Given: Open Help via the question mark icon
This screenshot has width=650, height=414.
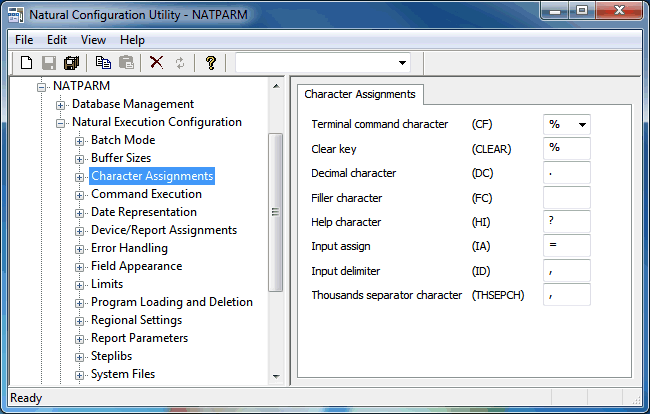Looking at the screenshot, I should (211, 63).
